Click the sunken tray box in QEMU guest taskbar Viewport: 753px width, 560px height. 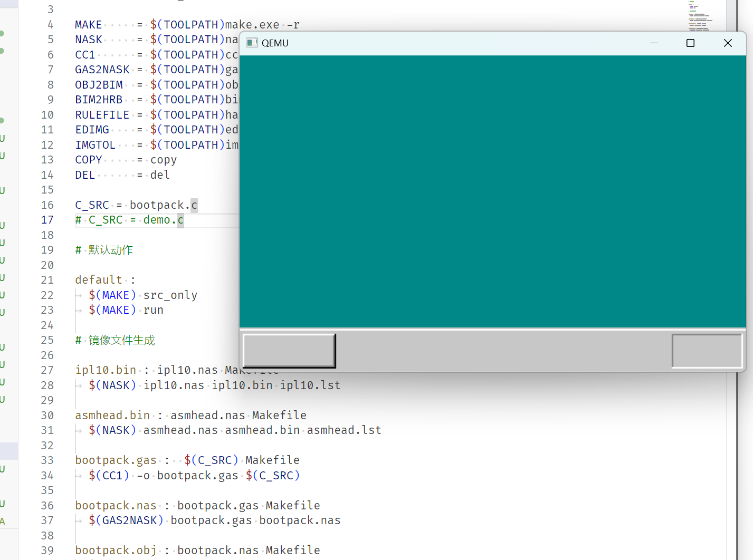pos(707,351)
